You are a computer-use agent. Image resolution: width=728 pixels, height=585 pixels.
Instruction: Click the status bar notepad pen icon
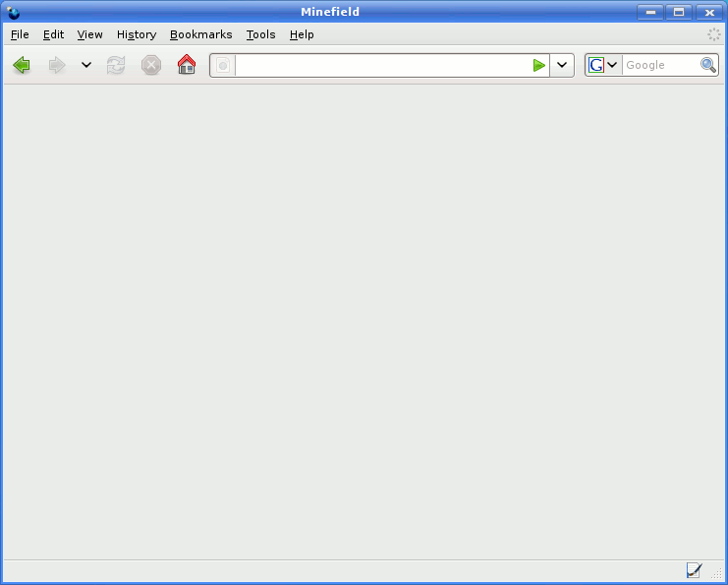click(x=695, y=570)
